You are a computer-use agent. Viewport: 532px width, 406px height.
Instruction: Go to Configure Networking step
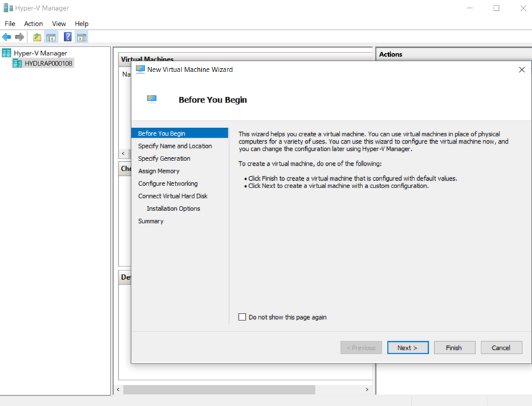pos(168,183)
